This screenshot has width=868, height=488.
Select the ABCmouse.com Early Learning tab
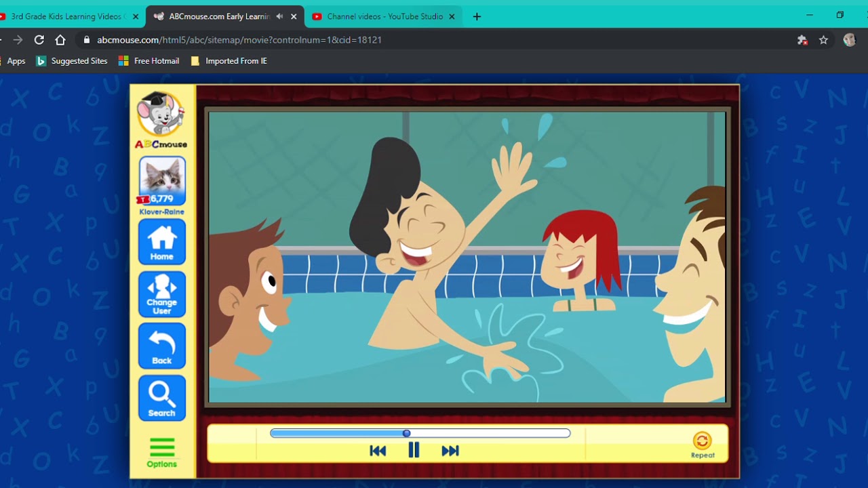click(224, 16)
